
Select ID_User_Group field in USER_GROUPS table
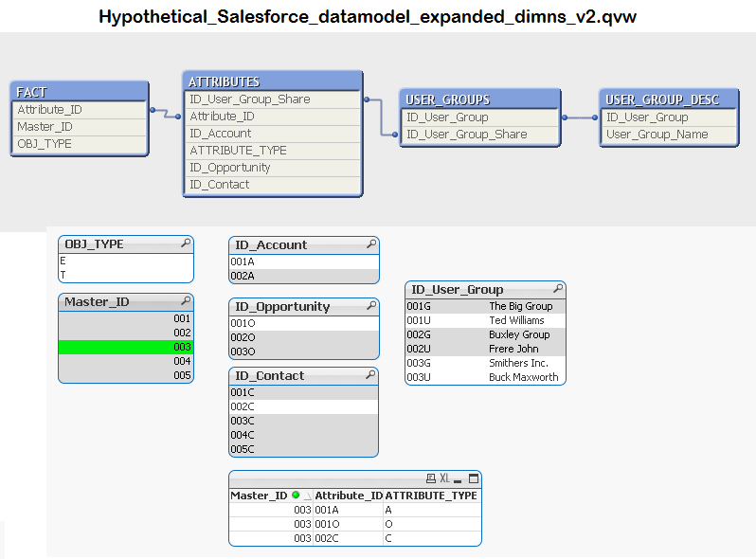click(479, 117)
